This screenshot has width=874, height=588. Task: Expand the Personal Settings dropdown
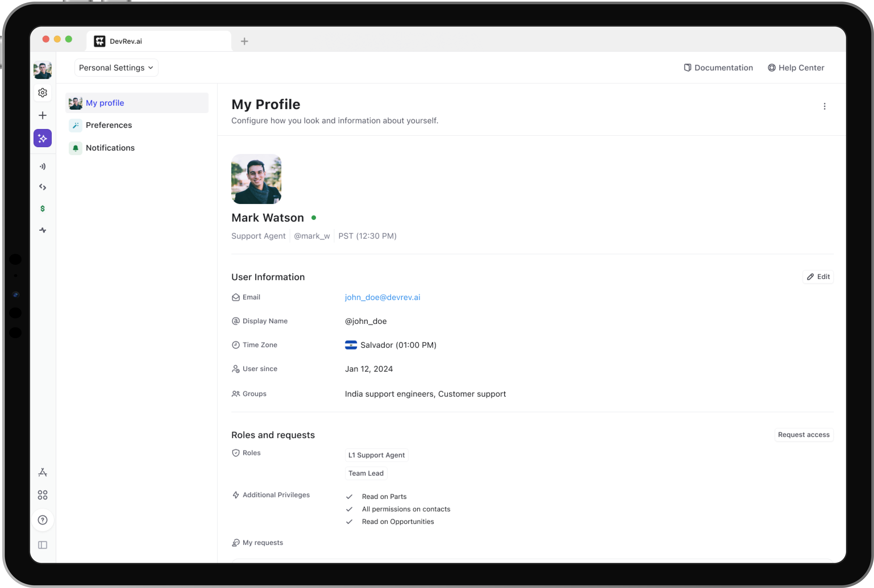point(116,68)
